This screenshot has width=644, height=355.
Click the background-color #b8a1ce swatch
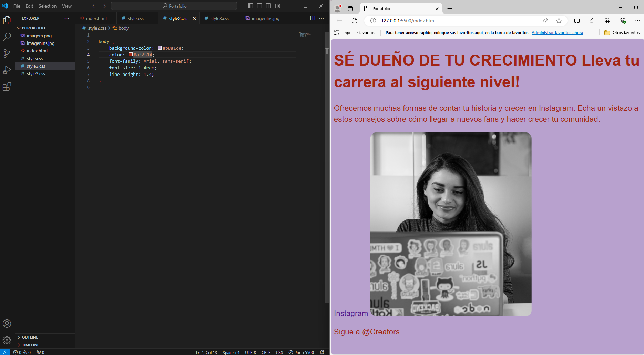click(160, 48)
